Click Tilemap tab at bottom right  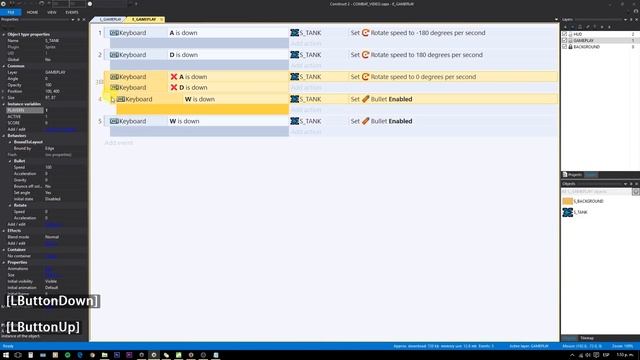coord(587,338)
